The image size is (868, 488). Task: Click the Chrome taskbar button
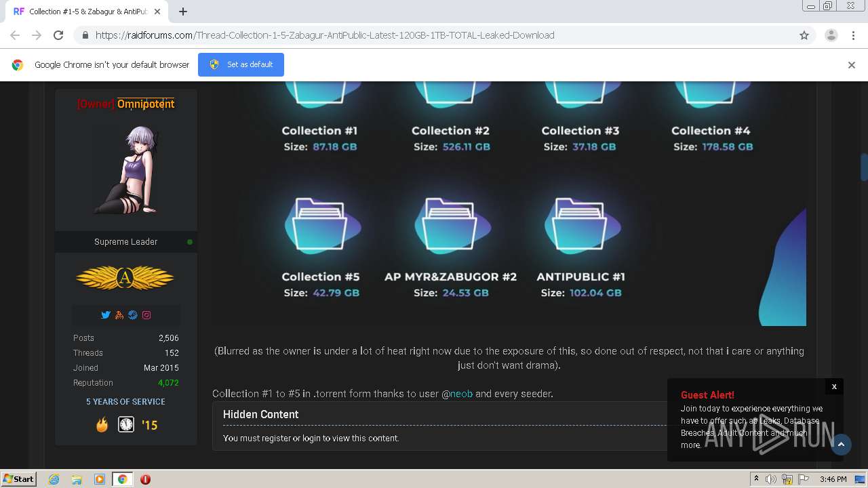(x=123, y=479)
